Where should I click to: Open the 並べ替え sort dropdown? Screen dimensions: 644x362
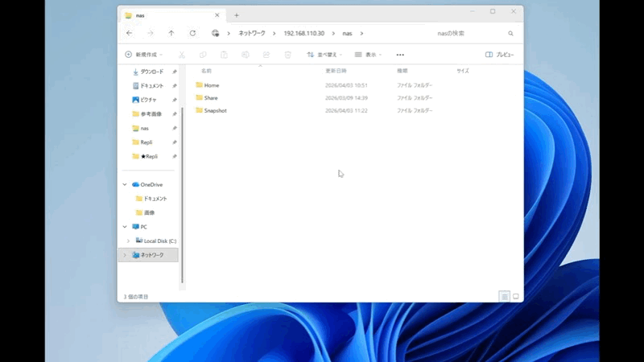point(324,55)
